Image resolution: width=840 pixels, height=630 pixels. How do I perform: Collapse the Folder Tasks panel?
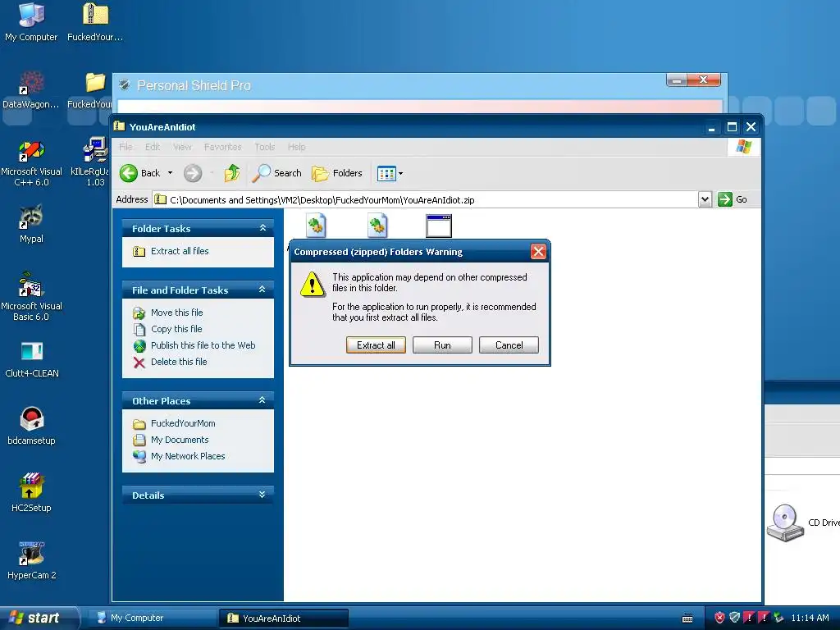coord(262,228)
